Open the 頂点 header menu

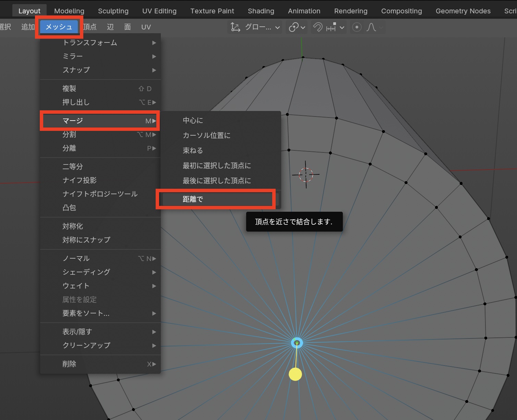(x=90, y=27)
